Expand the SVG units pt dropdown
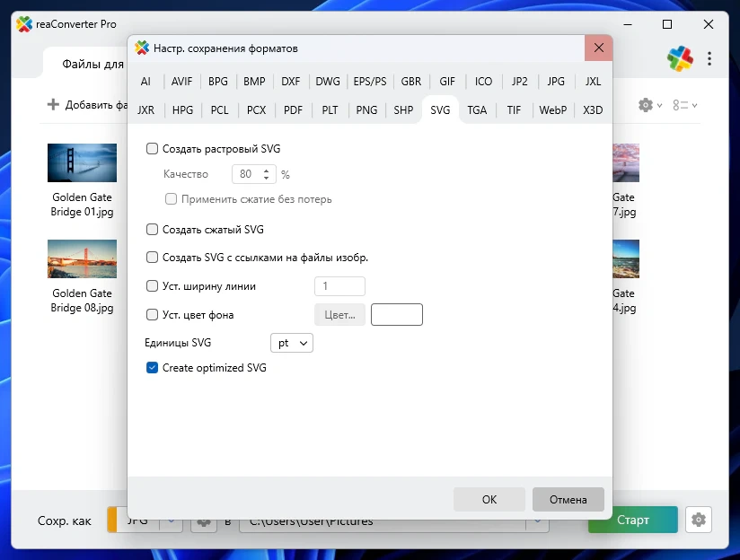Image resolution: width=740 pixels, height=560 pixels. tap(291, 343)
